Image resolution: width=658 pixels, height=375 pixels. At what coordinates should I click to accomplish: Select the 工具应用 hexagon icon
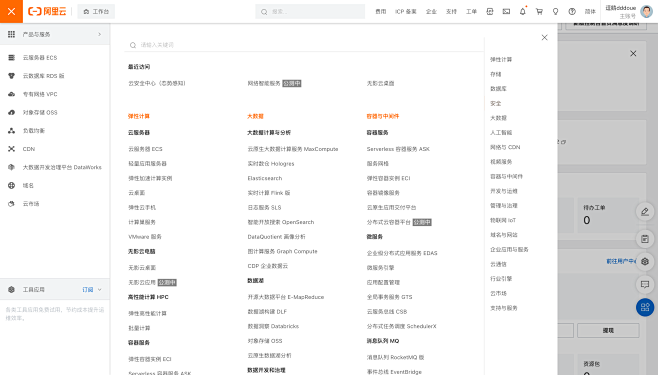(11, 289)
